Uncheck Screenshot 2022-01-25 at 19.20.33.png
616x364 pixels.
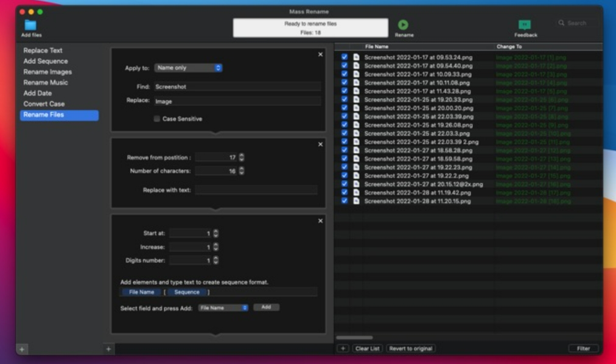tap(344, 99)
